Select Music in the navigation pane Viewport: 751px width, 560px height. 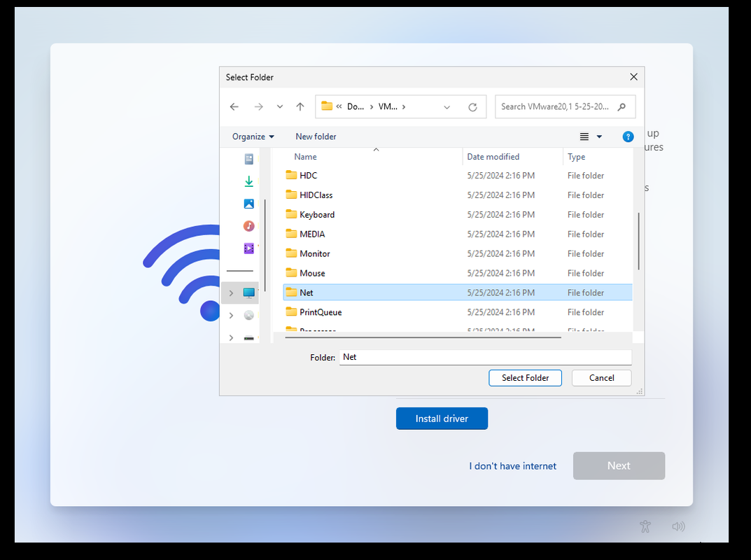click(248, 225)
